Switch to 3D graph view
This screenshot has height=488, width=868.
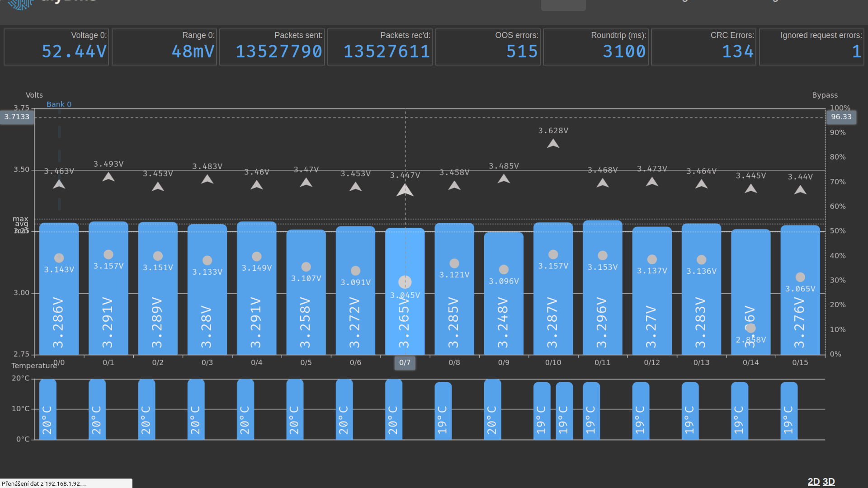tap(828, 482)
